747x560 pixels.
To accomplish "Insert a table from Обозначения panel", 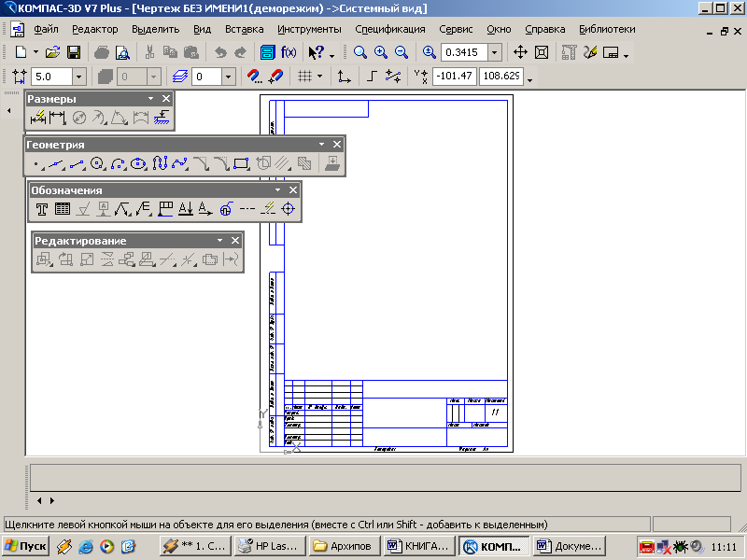I will (x=63, y=209).
